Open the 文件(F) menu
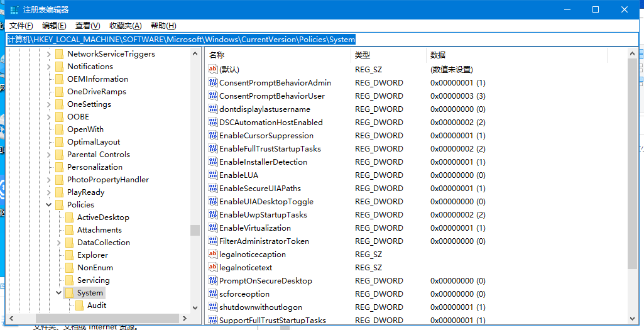 (x=21, y=26)
